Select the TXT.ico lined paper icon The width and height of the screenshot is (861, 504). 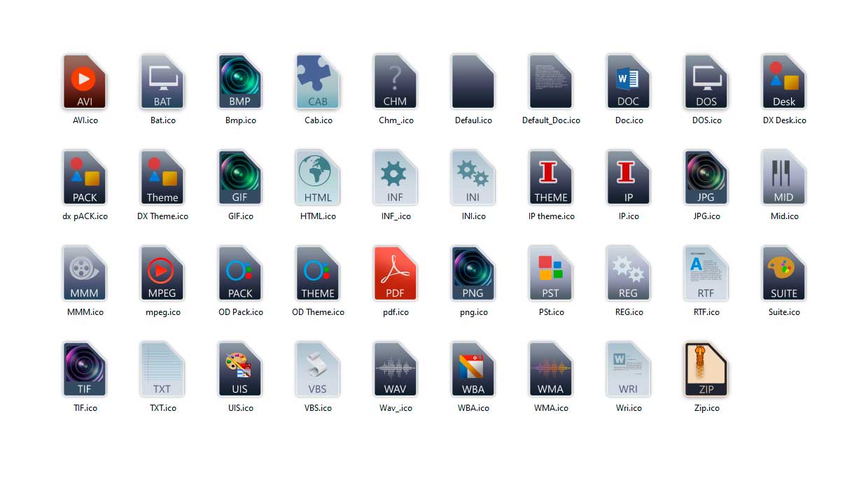(162, 370)
